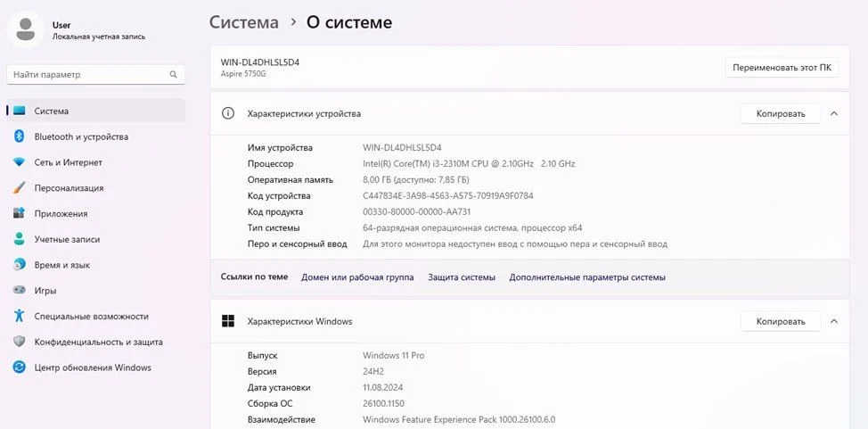Click the Intel Core i3-2310M processor value

tap(469, 163)
